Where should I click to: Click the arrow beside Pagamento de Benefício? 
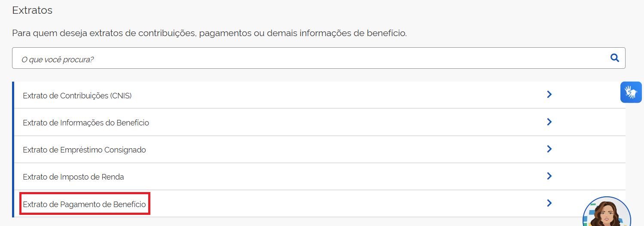(549, 203)
